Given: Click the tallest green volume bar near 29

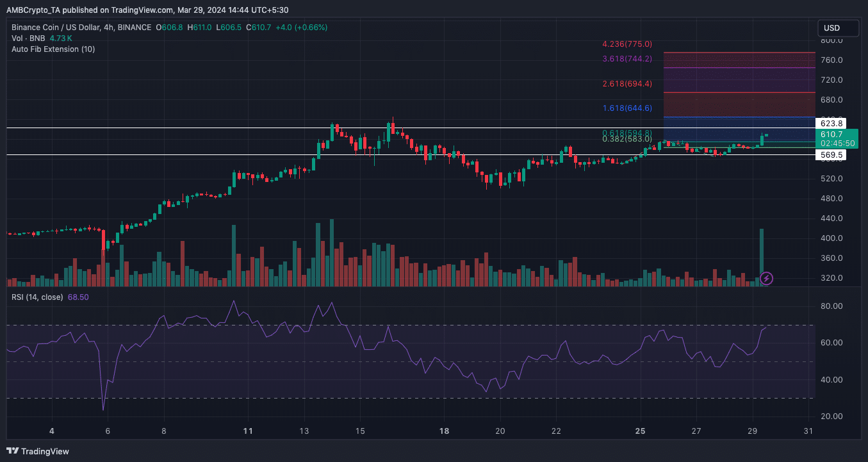Looking at the screenshot, I should pyautogui.click(x=762, y=257).
